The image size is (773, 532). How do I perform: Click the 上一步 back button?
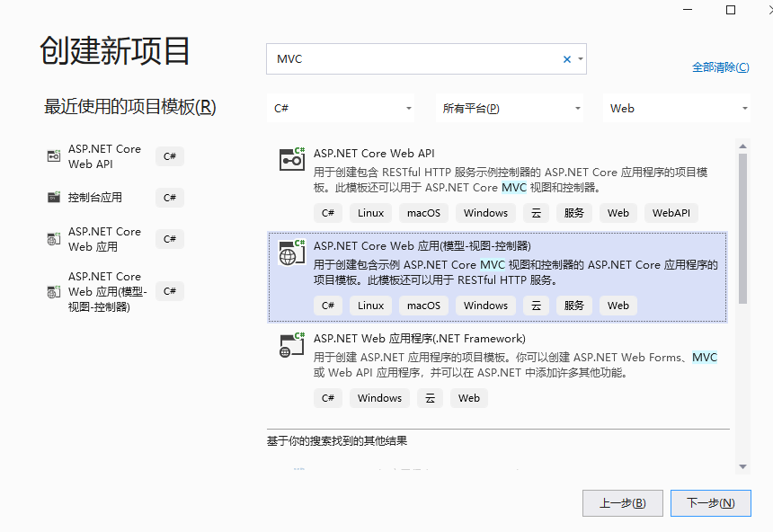[622, 503]
